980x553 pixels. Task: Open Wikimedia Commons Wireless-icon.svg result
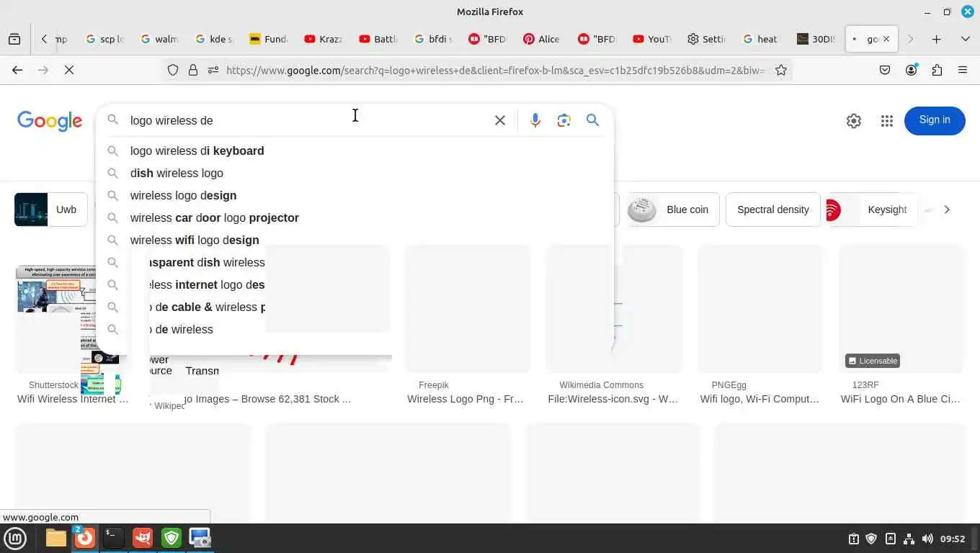612,399
